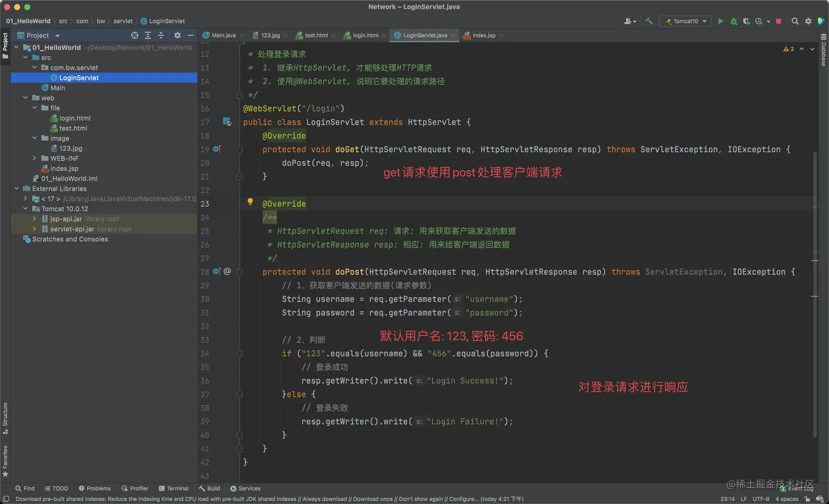Open the Structure tool window
829x504 pixels.
(x=5, y=418)
